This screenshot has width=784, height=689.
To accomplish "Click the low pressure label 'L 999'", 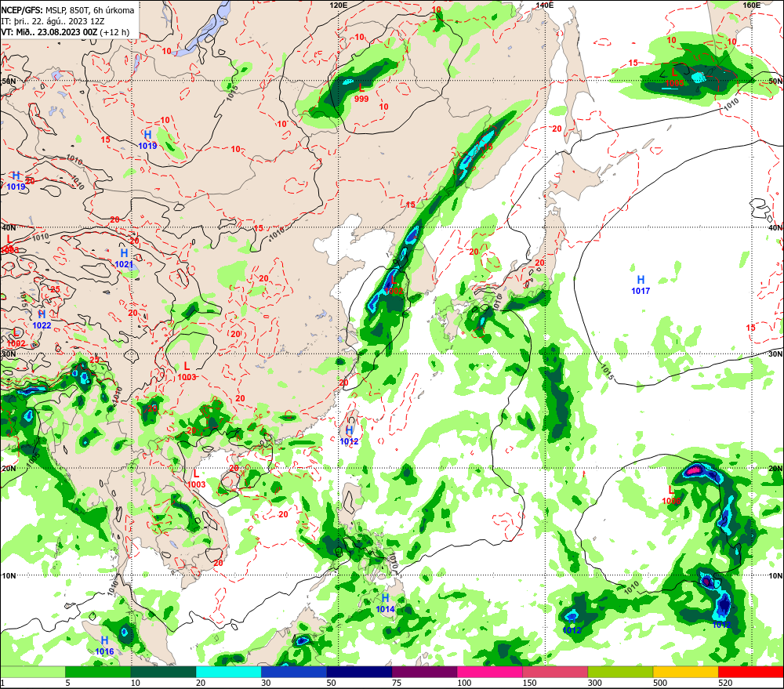I will pyautogui.click(x=361, y=93).
